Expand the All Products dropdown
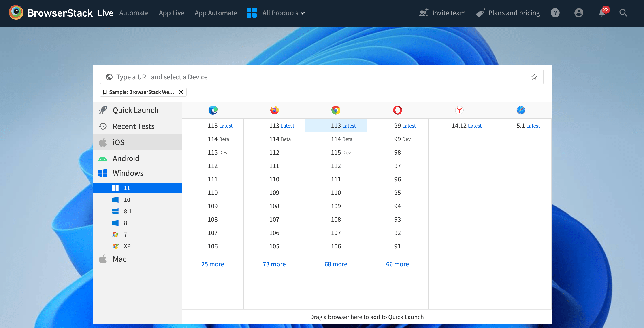644x328 pixels. (283, 13)
